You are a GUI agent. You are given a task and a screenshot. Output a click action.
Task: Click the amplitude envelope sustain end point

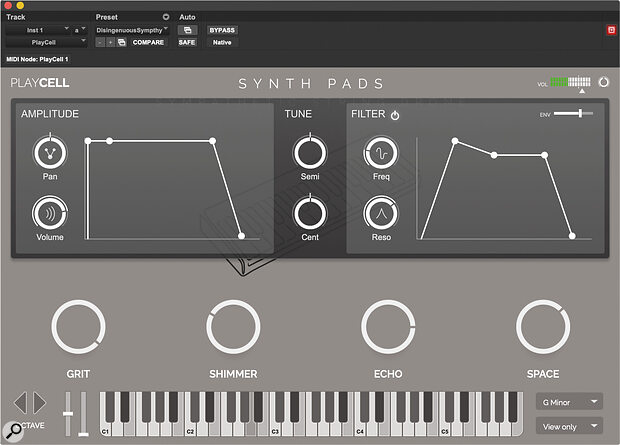[x=212, y=141]
